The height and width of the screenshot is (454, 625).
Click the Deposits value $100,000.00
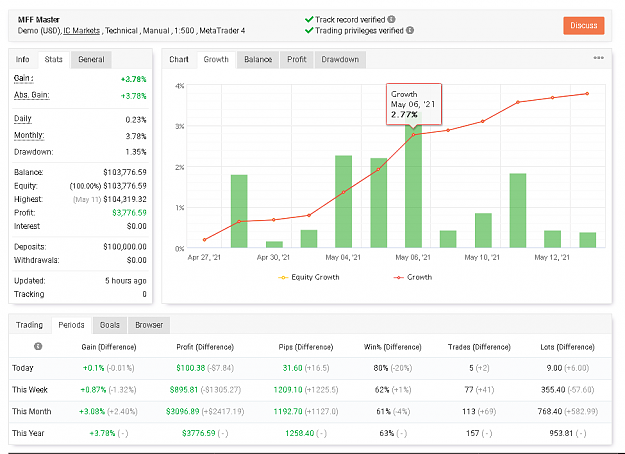point(125,247)
